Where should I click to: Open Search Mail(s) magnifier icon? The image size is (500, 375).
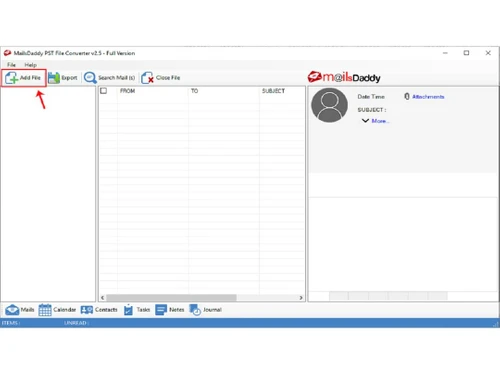[x=90, y=78]
